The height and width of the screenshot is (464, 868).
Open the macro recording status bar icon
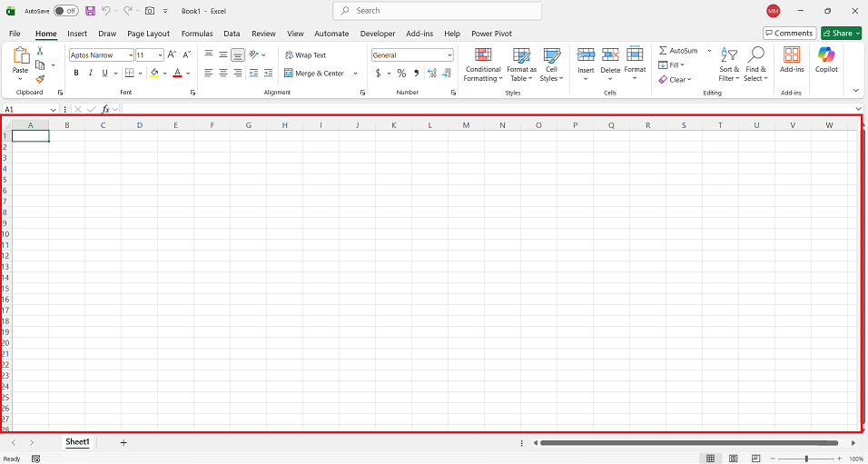[x=36, y=459]
